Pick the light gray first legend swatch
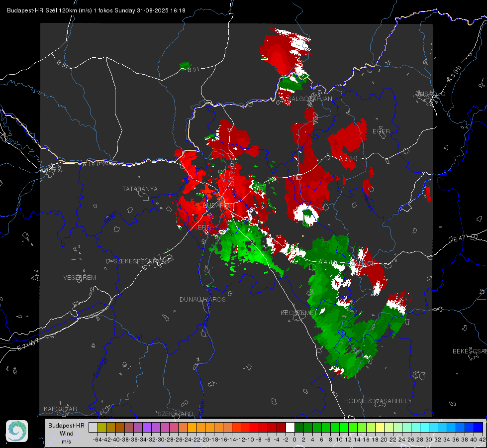This screenshot has height=448, width=487. (x=93, y=427)
